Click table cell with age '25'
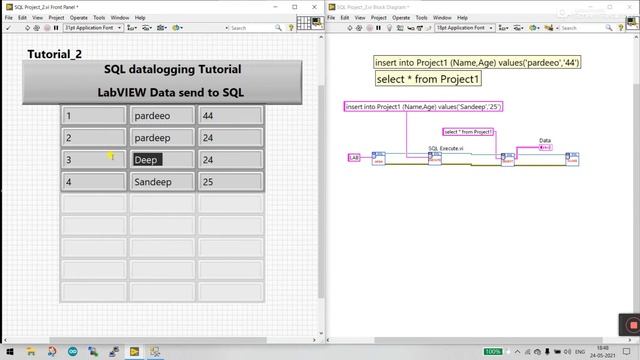This screenshot has height=360, width=640. click(231, 182)
